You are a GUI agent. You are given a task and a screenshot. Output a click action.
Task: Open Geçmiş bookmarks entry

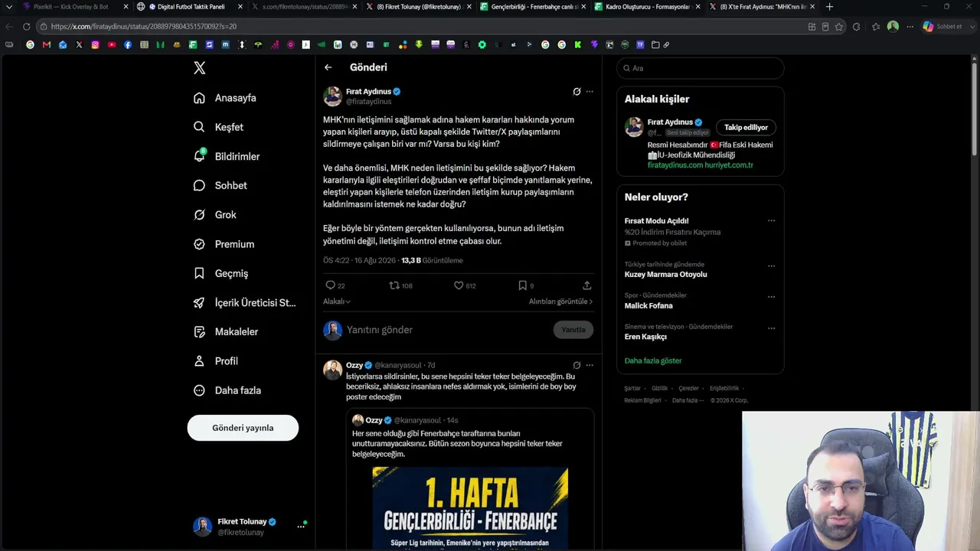pos(220,273)
